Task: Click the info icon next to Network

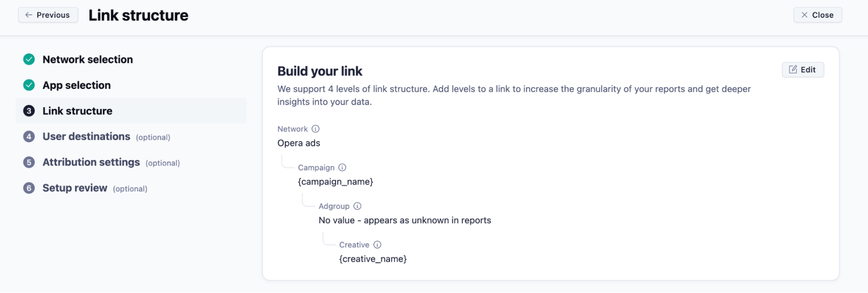Action: [316, 129]
